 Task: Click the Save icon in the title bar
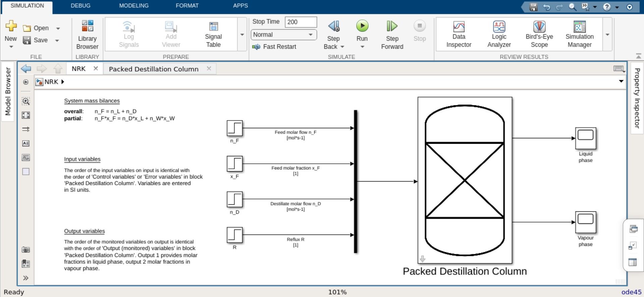[533, 7]
